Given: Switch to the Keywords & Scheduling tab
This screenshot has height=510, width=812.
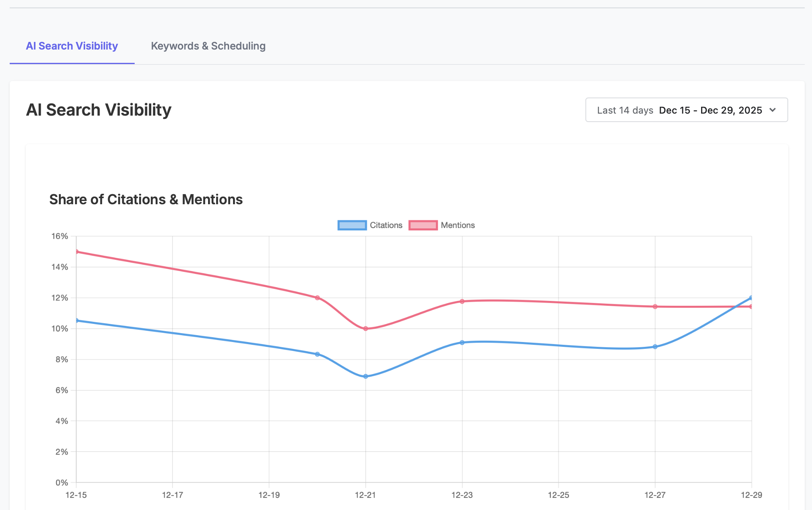Looking at the screenshot, I should click(x=208, y=46).
